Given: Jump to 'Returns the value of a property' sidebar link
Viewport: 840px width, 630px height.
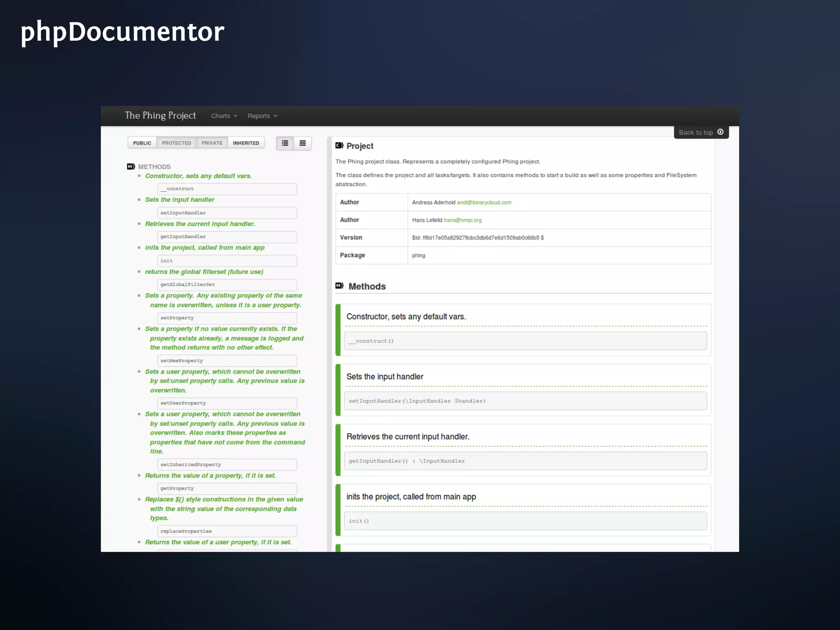Looking at the screenshot, I should coord(210,476).
